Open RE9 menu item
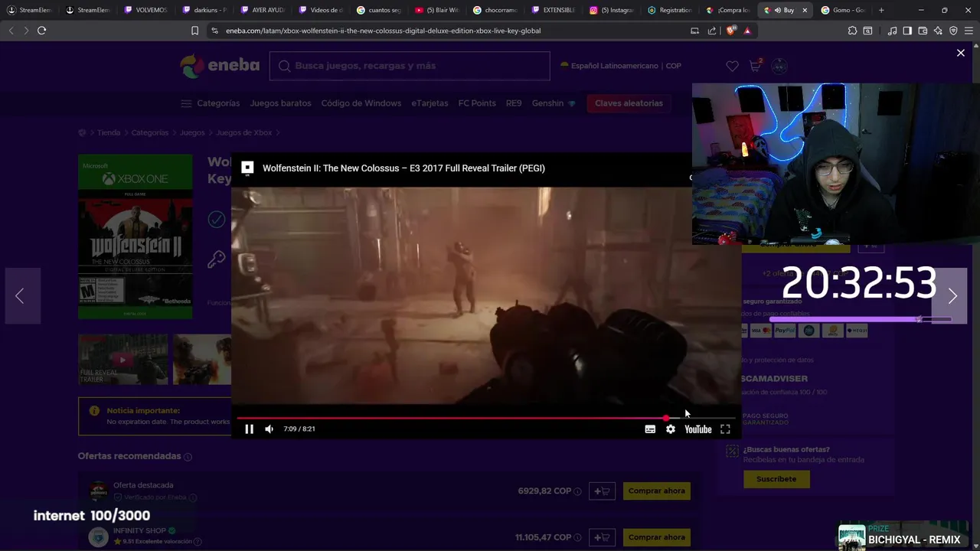 pyautogui.click(x=514, y=103)
